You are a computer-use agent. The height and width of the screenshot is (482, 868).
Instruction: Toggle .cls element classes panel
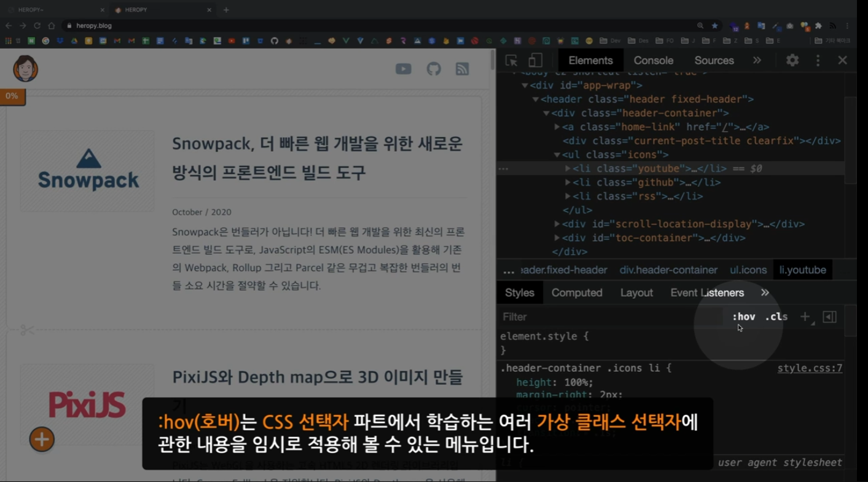(x=776, y=317)
